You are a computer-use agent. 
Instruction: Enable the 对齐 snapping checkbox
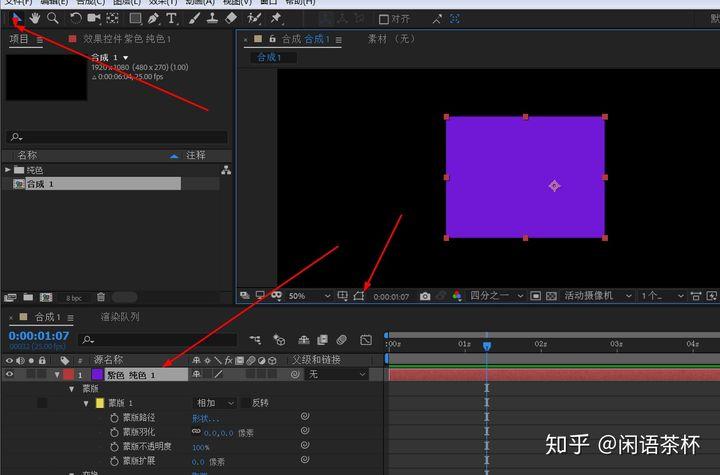pos(383,19)
